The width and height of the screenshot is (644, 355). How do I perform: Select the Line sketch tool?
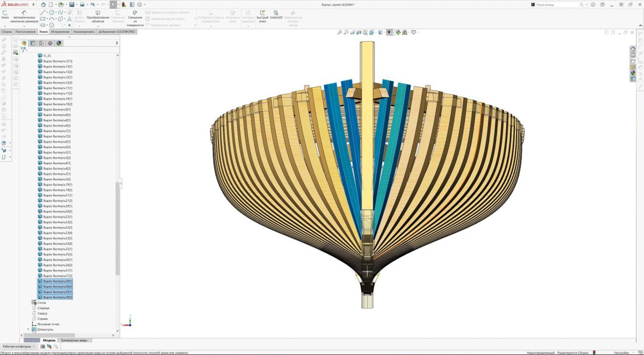pos(43,12)
